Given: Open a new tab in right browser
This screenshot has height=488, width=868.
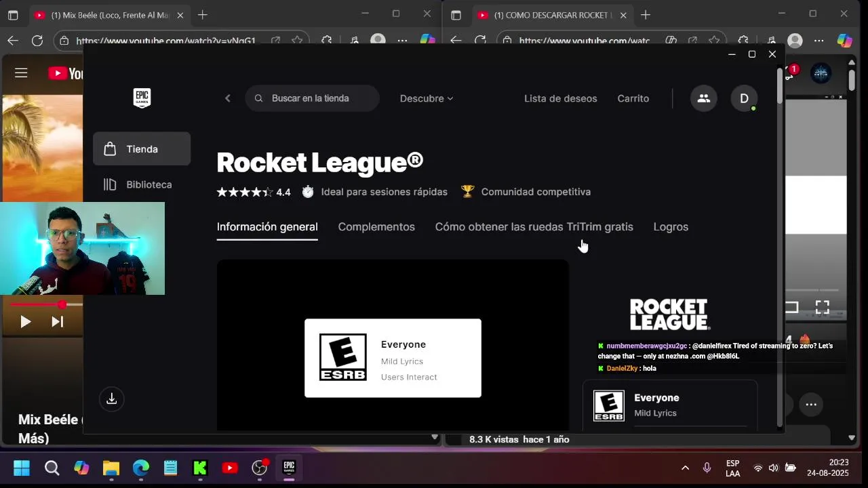Looking at the screenshot, I should point(645,15).
